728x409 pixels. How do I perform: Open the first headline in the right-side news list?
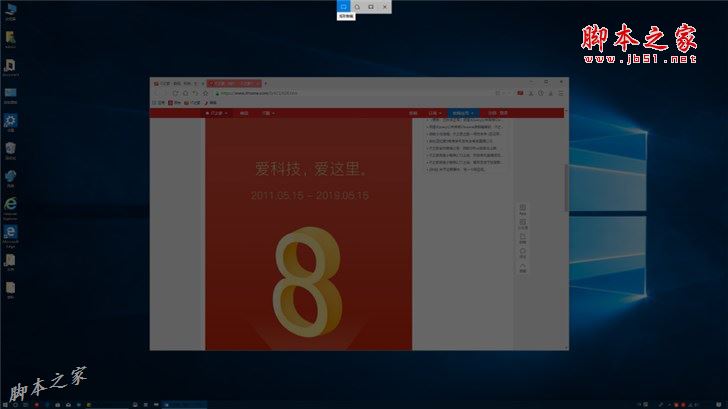pos(464,120)
